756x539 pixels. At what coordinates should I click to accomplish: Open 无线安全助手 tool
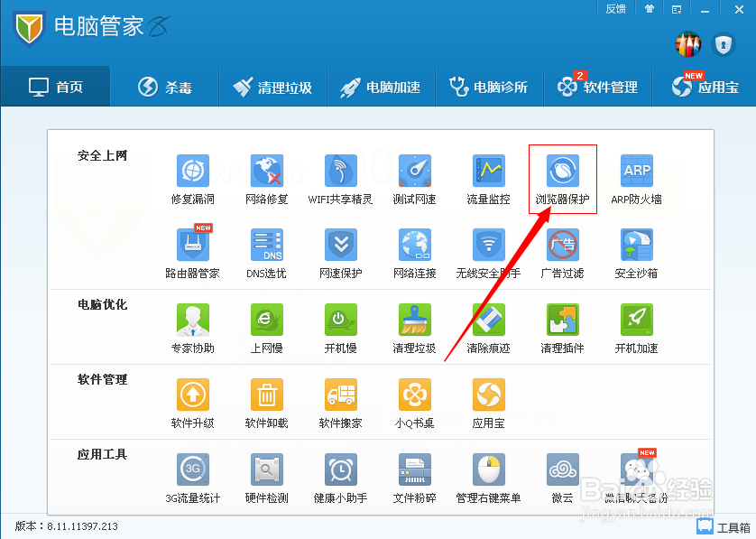coord(488,246)
